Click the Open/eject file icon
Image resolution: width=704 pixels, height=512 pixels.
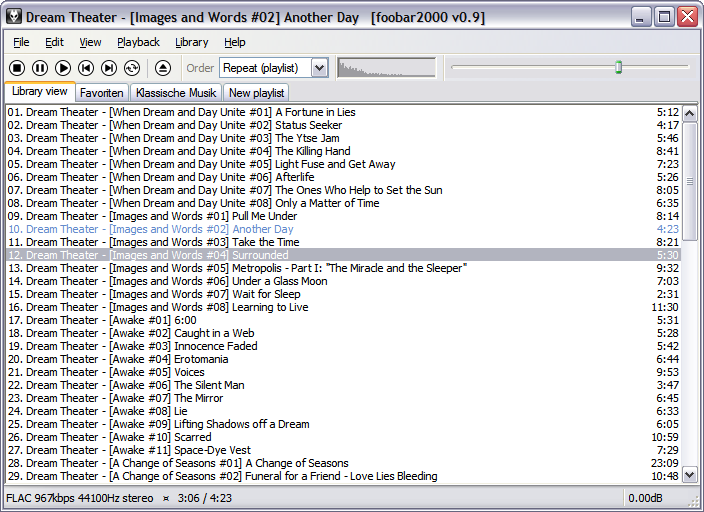click(x=163, y=68)
